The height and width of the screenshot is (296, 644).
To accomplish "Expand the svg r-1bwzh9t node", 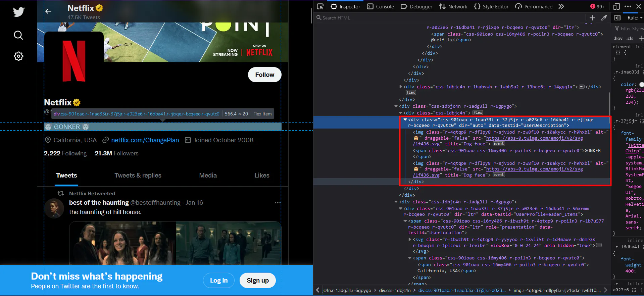I will 410,239.
